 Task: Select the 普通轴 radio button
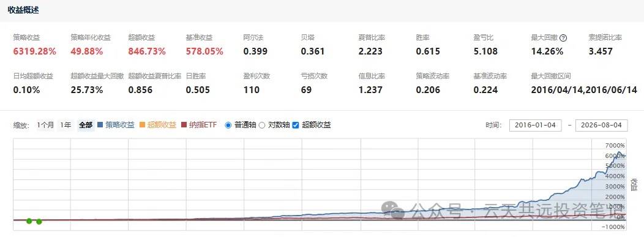point(228,126)
